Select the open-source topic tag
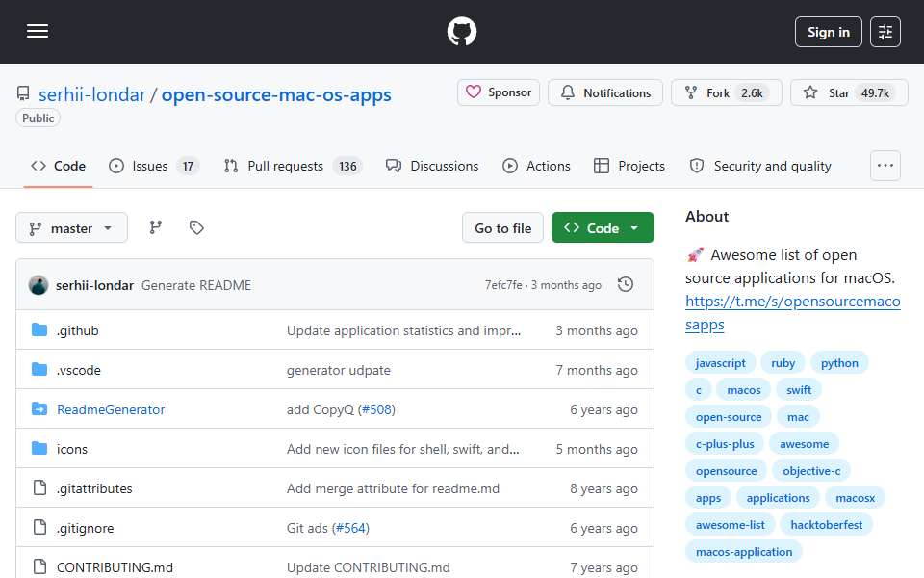 coord(729,417)
